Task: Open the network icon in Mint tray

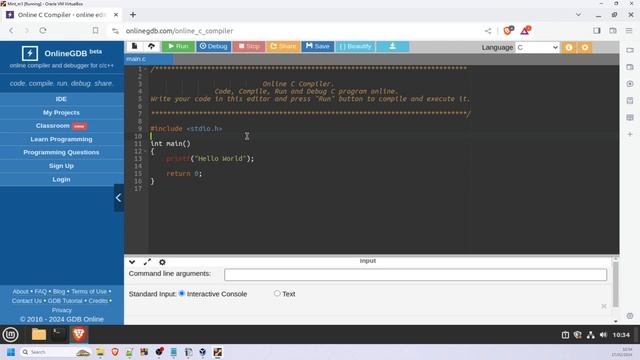Action: coord(591,335)
